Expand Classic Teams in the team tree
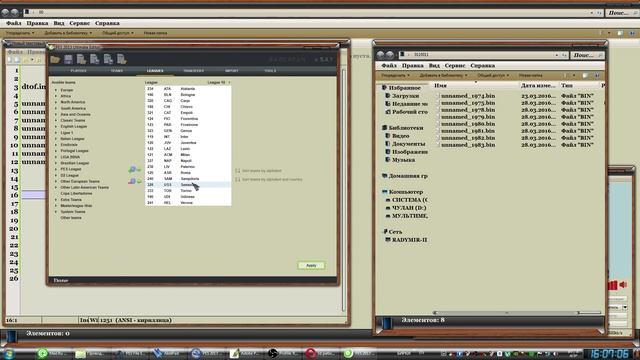The image size is (640, 360). tap(56, 120)
